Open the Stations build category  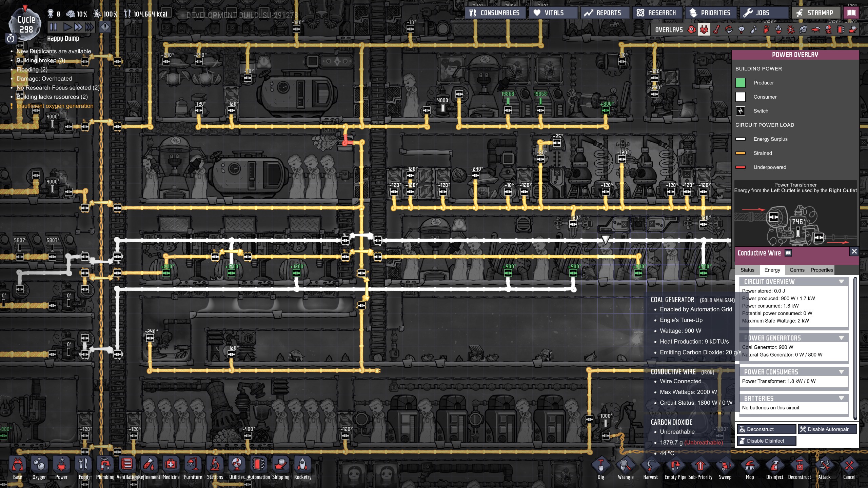click(215, 468)
